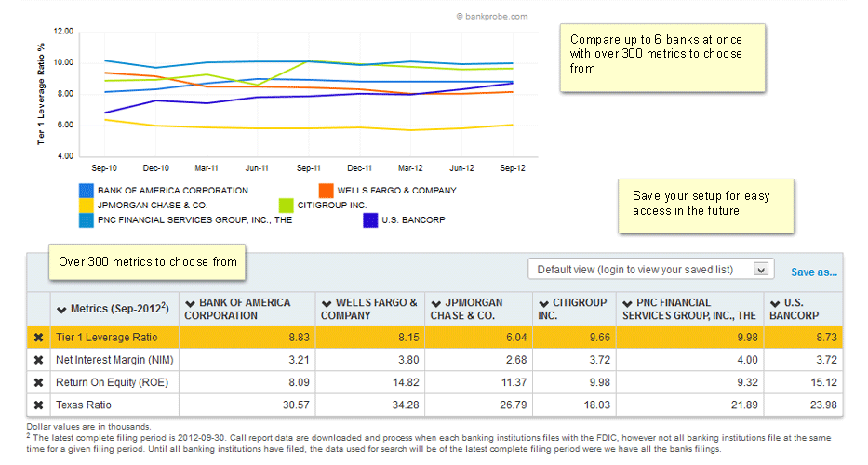868x465 pixels.
Task: Delete the Return On Equity row
Action: (39, 382)
